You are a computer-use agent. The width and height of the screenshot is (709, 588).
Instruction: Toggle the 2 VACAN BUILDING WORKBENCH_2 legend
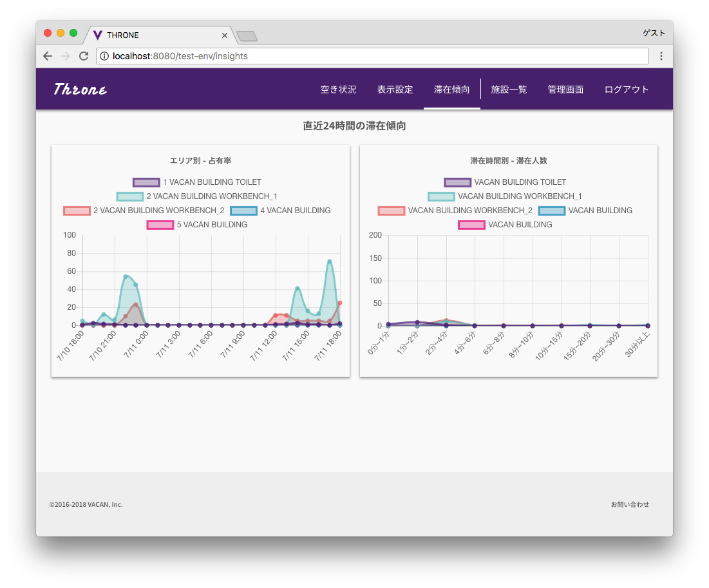click(144, 211)
